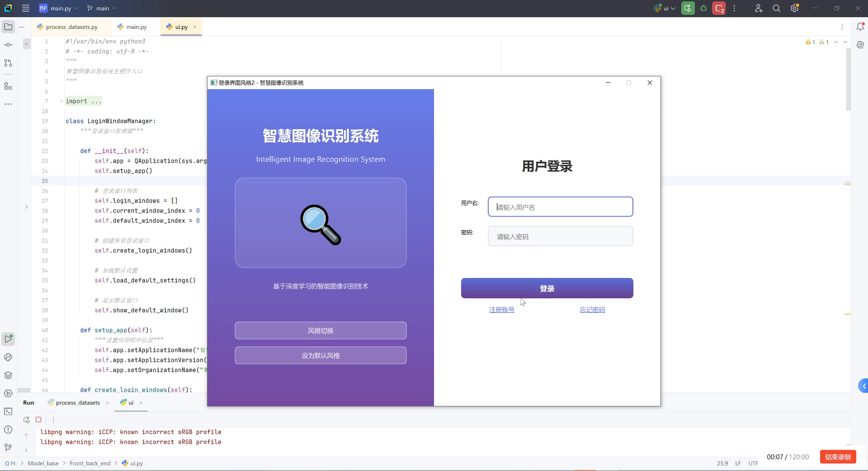
Task: Click the username input field 请输入用户名
Action: 560,207
